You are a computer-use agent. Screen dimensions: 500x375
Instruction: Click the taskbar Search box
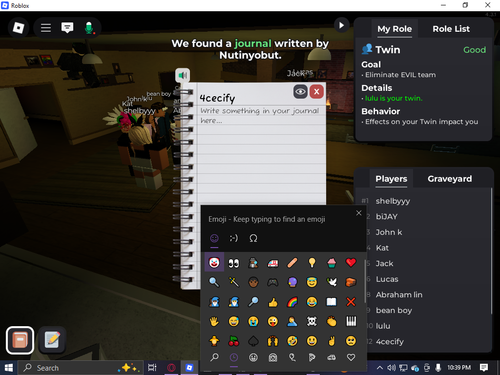pyautogui.click(x=81, y=368)
